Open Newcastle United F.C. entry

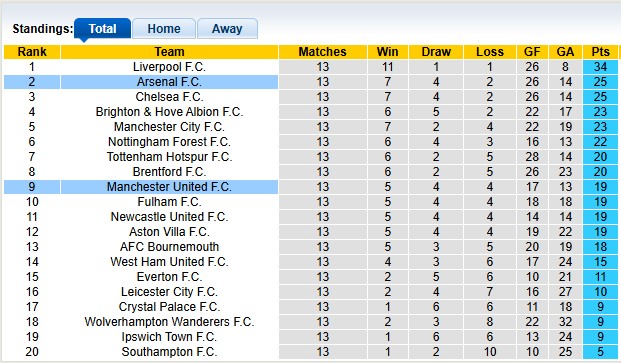click(x=170, y=217)
